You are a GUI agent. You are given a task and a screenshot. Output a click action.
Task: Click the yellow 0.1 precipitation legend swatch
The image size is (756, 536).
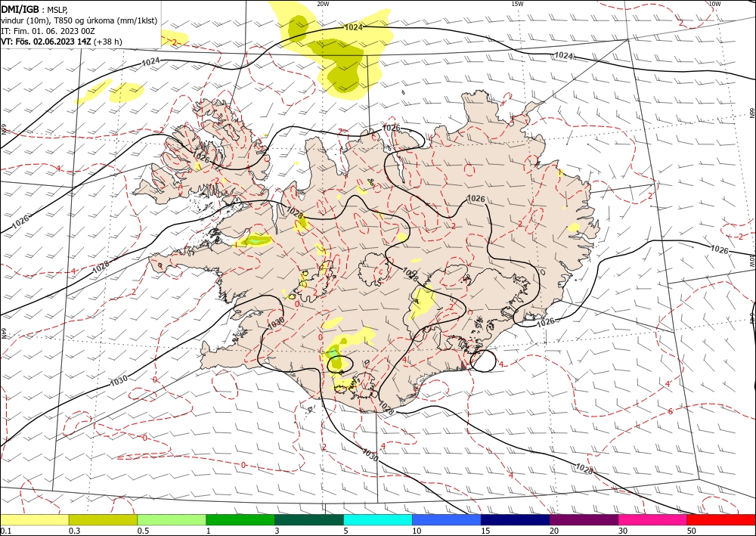pos(34,519)
